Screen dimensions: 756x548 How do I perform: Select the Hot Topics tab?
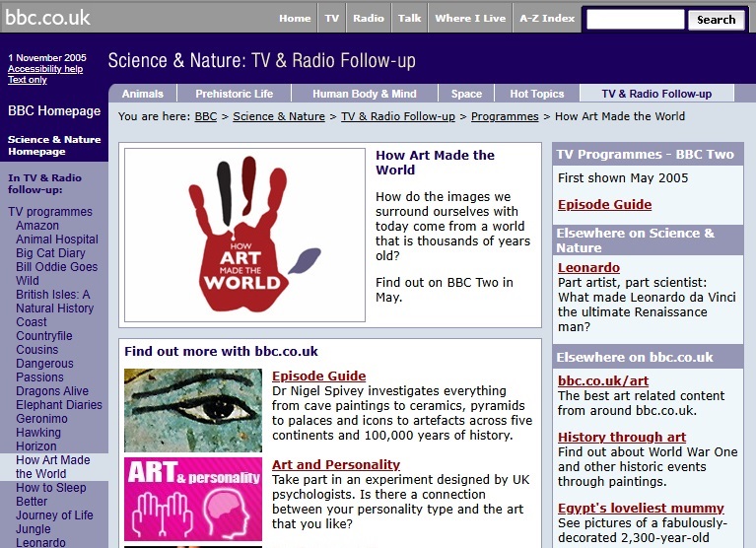pos(537,94)
